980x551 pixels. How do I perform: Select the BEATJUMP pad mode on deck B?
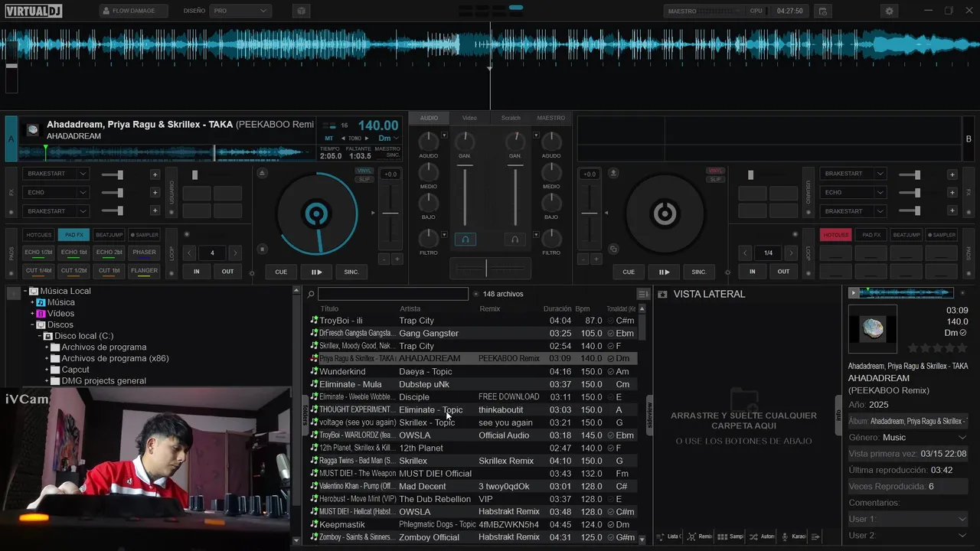click(x=906, y=235)
